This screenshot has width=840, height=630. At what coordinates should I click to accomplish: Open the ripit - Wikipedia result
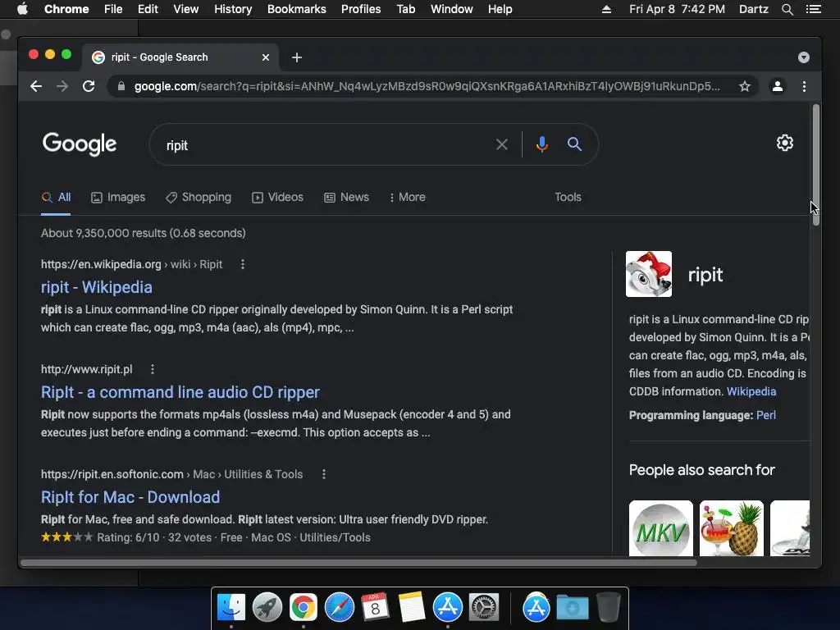(x=97, y=287)
